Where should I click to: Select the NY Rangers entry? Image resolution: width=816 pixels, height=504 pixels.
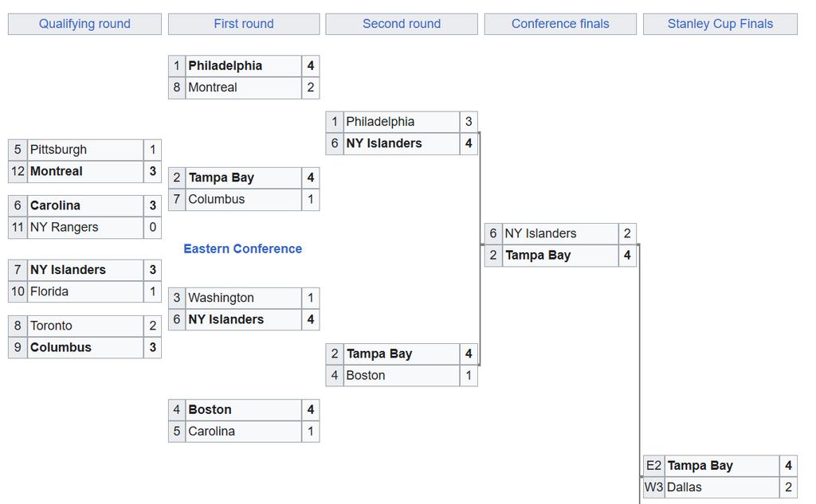(85, 227)
